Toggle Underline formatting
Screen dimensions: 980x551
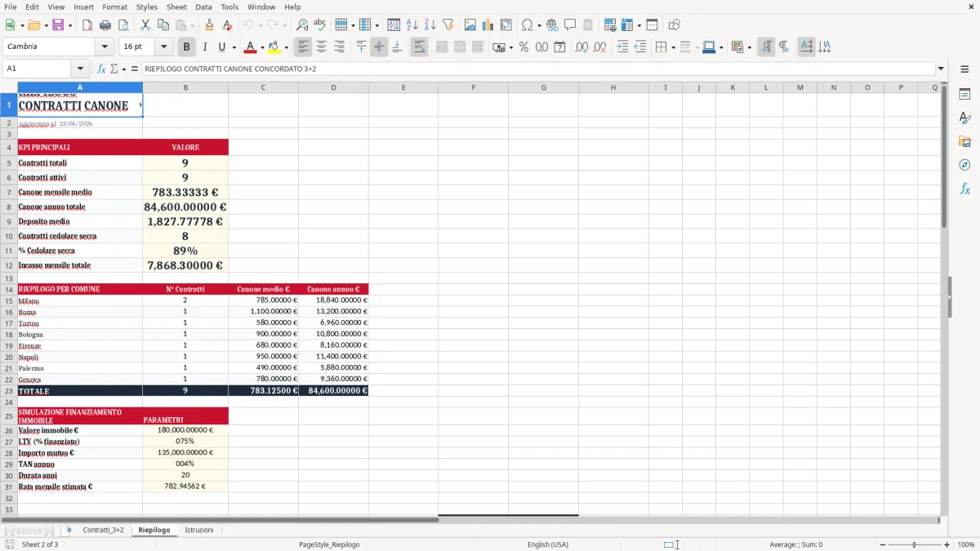click(222, 47)
